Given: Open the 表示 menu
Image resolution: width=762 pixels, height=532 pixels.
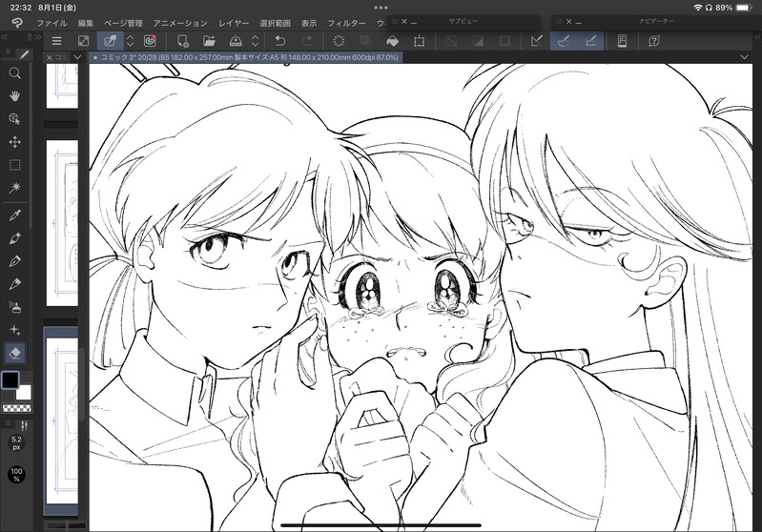Looking at the screenshot, I should pyautogui.click(x=309, y=23).
